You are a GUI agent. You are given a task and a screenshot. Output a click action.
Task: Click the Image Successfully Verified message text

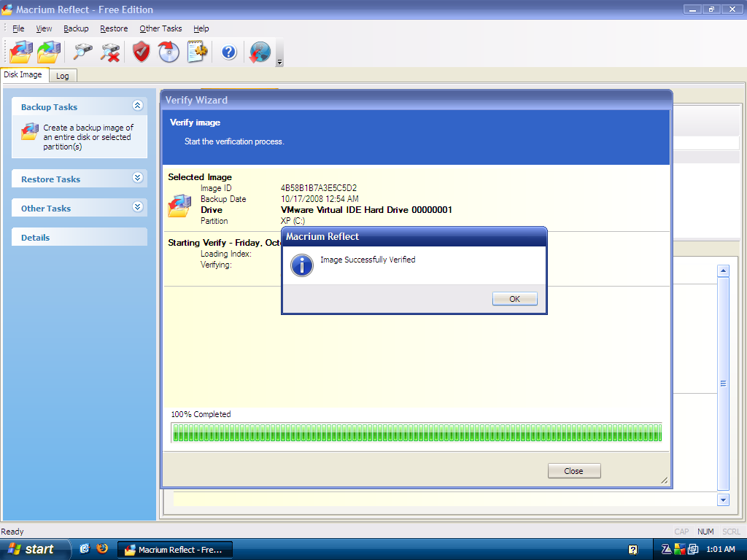[368, 260]
